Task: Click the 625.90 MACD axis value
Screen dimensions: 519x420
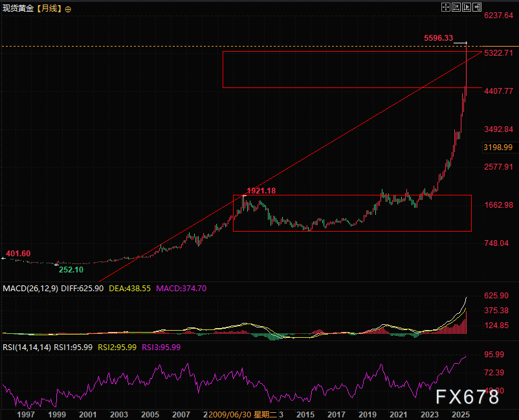Action: pyautogui.click(x=496, y=296)
